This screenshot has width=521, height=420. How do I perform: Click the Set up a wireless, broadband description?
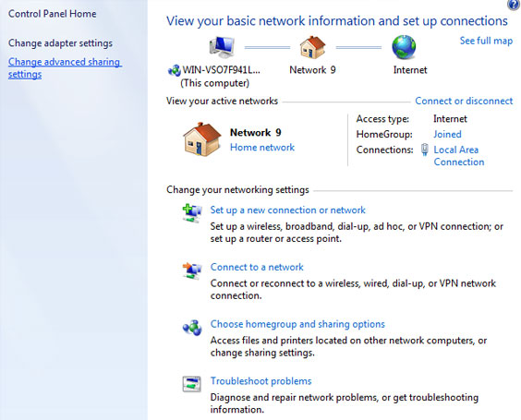(x=357, y=233)
